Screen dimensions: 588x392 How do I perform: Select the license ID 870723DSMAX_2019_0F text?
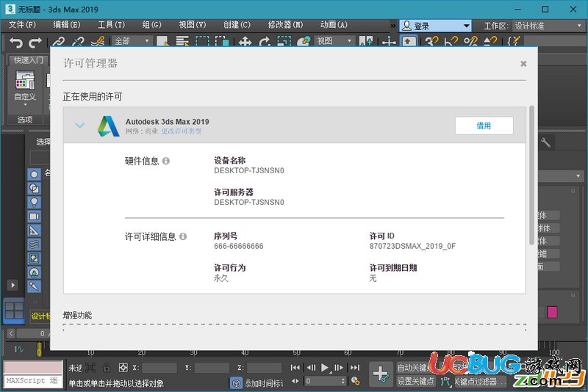[x=412, y=247]
